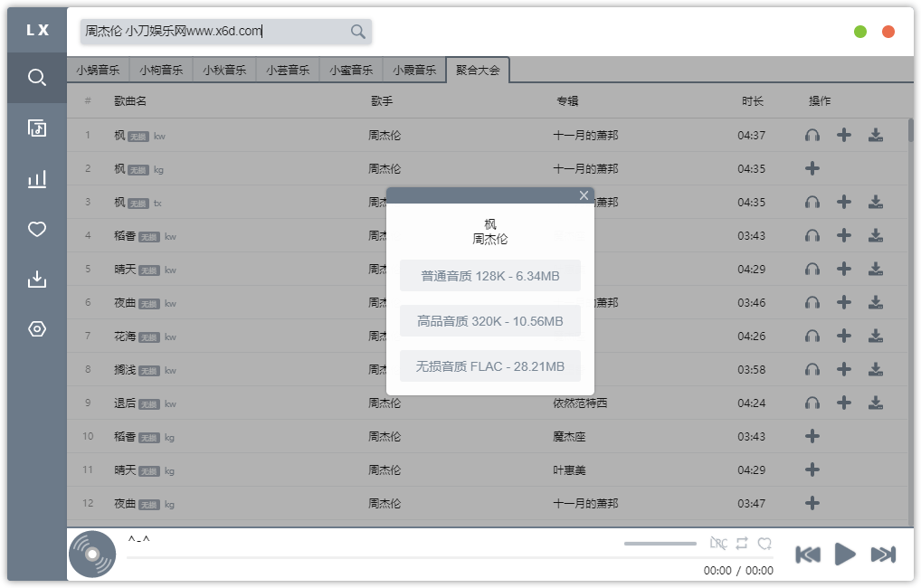Screen dimensions: 921x588
Task: Open the settings page from the sidebar
Action: coord(36,328)
